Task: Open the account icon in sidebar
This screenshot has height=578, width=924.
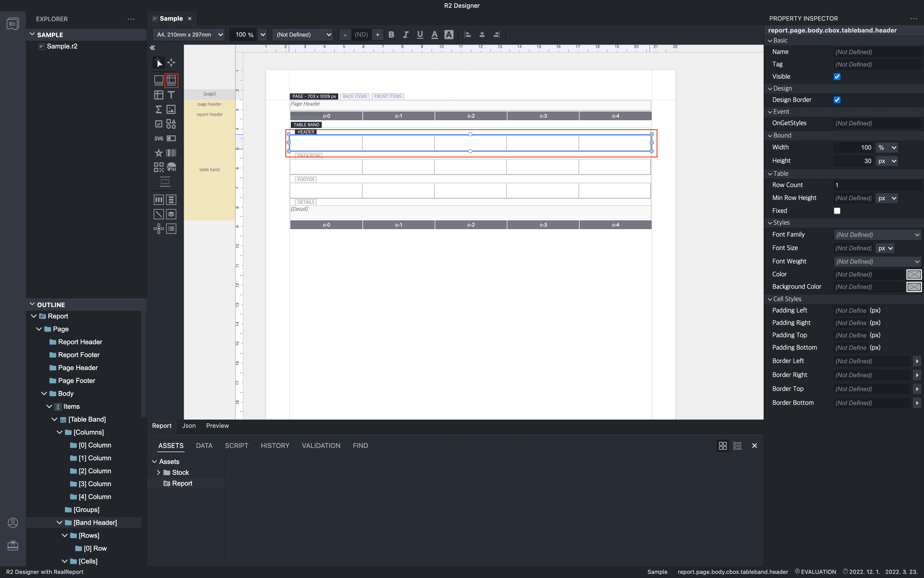Action: coord(13,523)
